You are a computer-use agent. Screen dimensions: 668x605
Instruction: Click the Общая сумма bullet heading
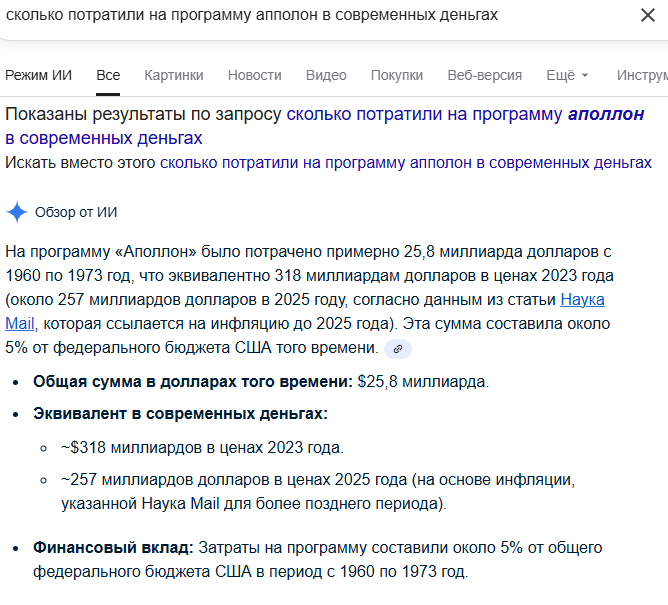[x=192, y=381]
